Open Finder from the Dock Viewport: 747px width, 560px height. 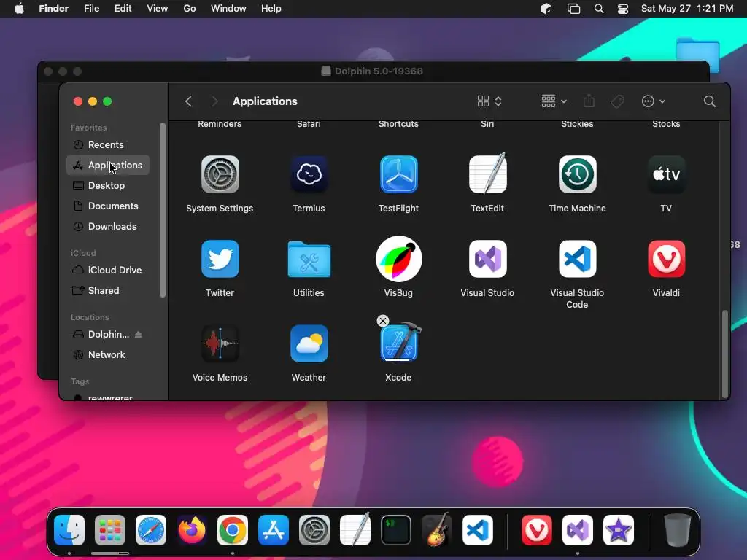[69, 530]
